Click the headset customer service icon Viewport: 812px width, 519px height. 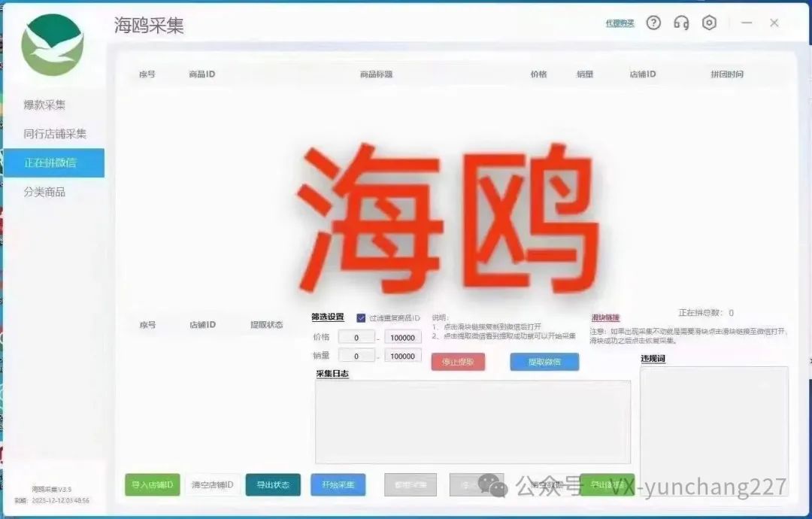pyautogui.click(x=681, y=23)
